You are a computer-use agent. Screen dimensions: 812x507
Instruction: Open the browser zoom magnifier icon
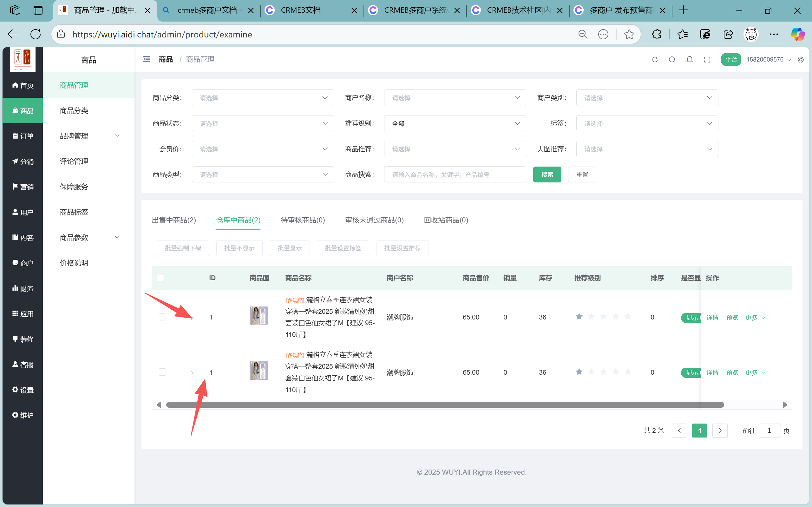click(x=583, y=34)
